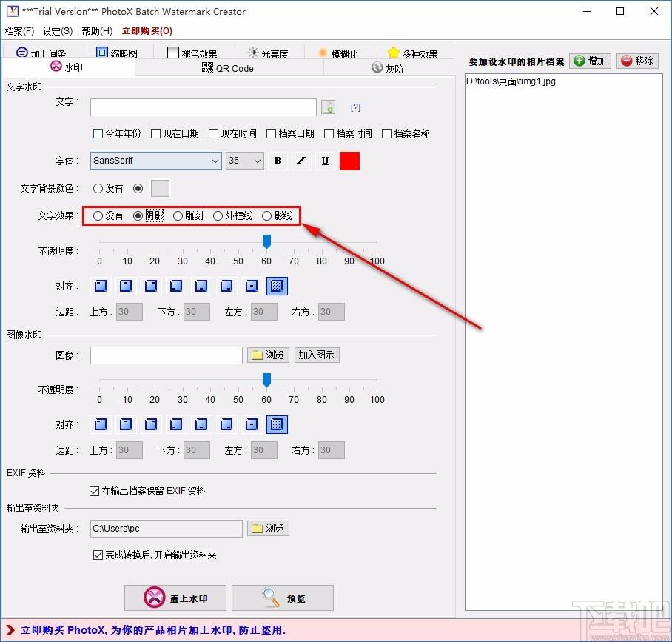Viewport: 672px width, 642px height.
Task: Check the 档案日期 checkbox
Action: (290, 134)
